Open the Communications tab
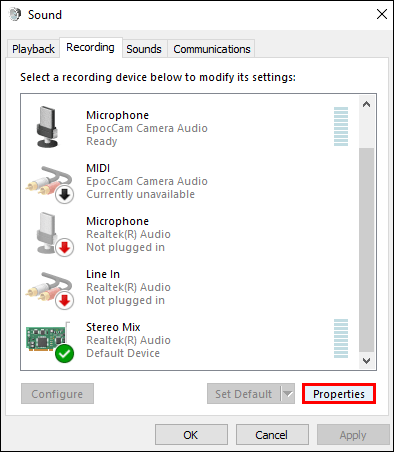 coord(212,49)
